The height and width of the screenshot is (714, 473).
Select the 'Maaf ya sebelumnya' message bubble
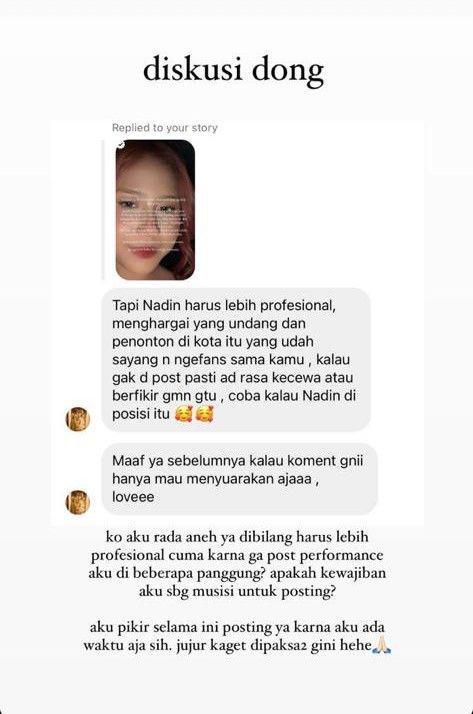click(239, 479)
